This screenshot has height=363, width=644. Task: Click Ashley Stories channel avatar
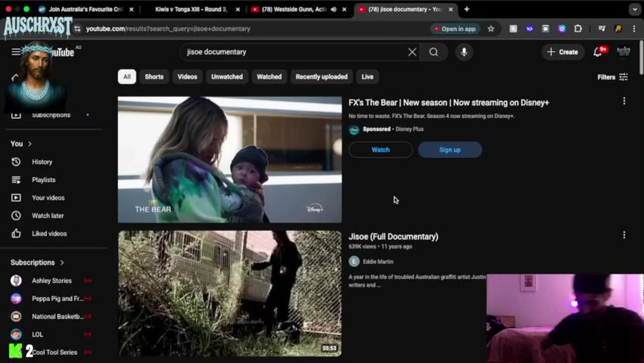(x=16, y=281)
